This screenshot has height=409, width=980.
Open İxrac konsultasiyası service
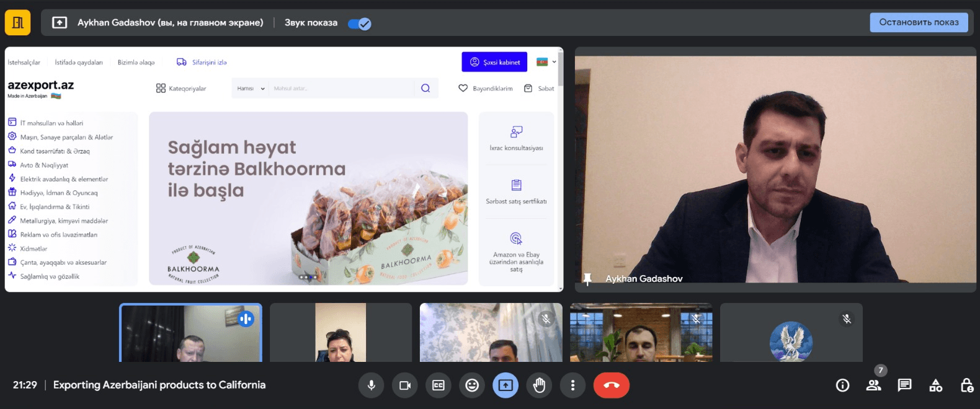pos(516,139)
